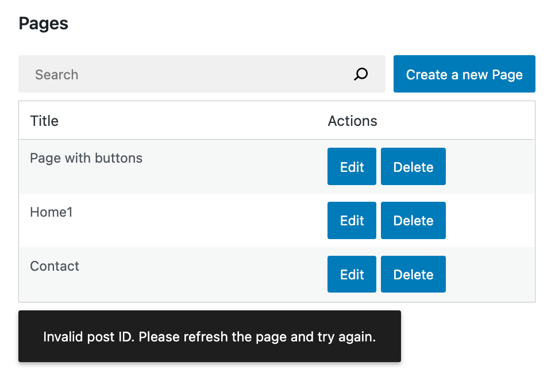Click the Title column header
Viewport: 555px width, 392px height.
pyautogui.click(x=44, y=121)
